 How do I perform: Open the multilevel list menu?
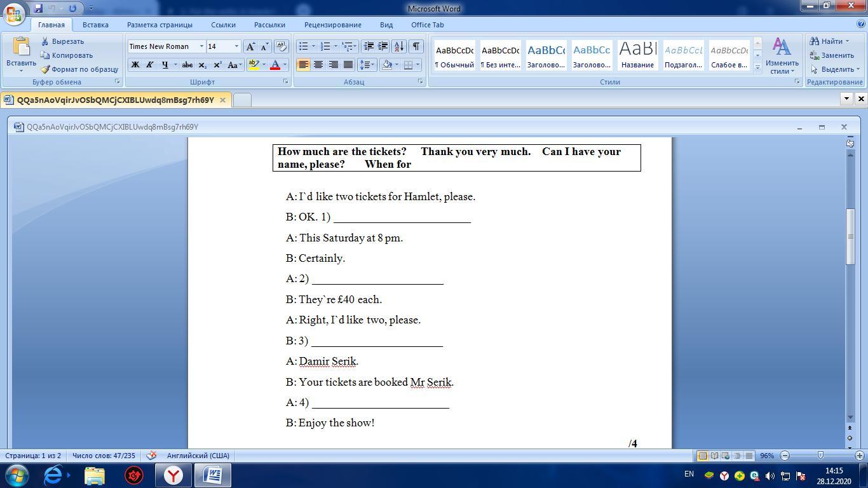349,46
